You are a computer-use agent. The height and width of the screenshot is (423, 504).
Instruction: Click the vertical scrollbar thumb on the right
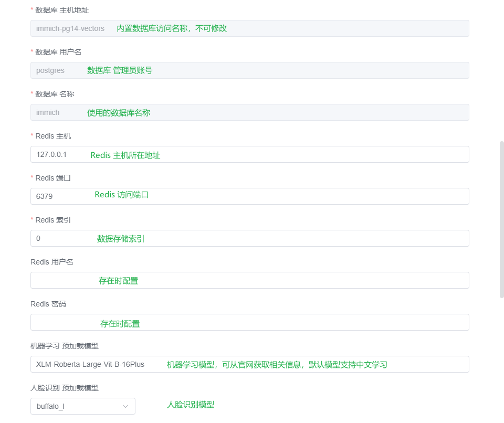pos(501,219)
